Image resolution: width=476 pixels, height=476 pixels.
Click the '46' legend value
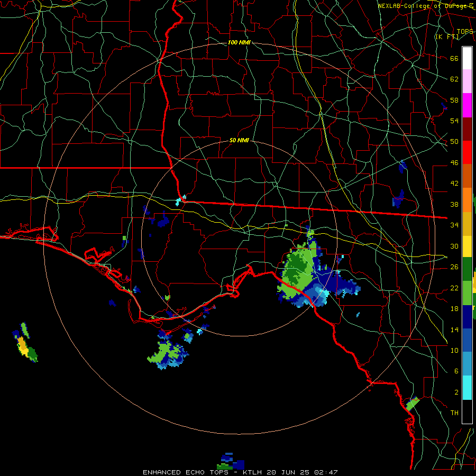pyautogui.click(x=454, y=162)
